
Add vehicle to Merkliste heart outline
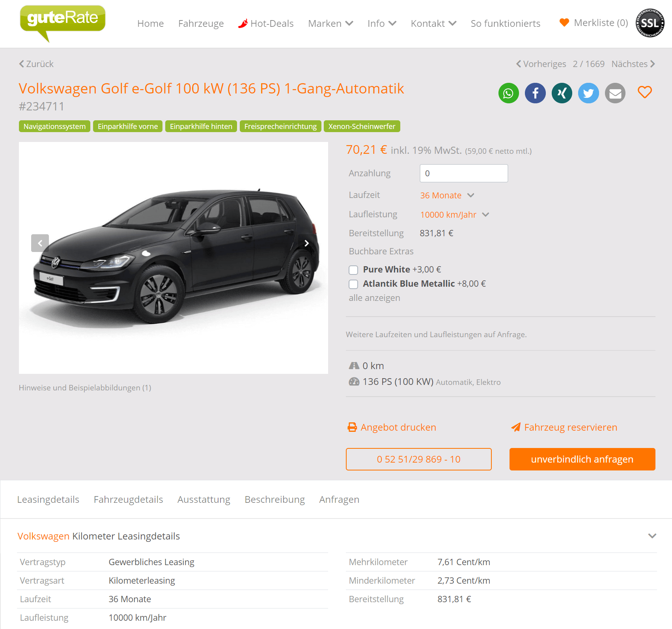pyautogui.click(x=645, y=92)
